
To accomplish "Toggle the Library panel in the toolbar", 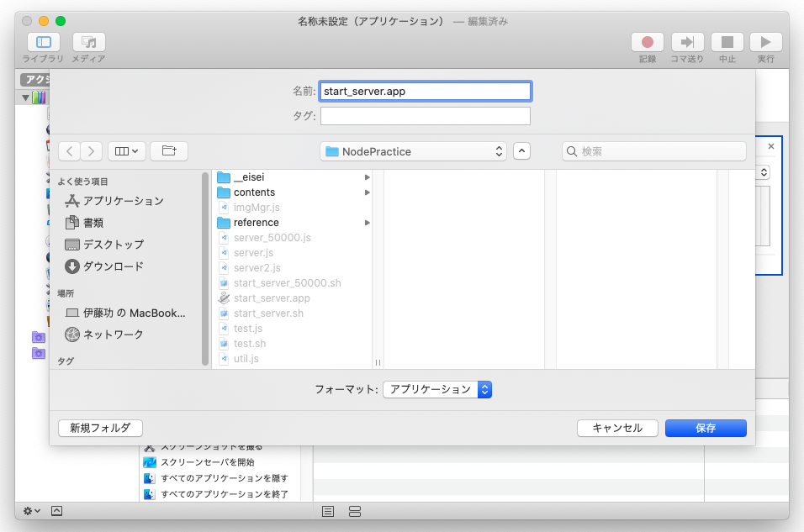I will point(44,42).
